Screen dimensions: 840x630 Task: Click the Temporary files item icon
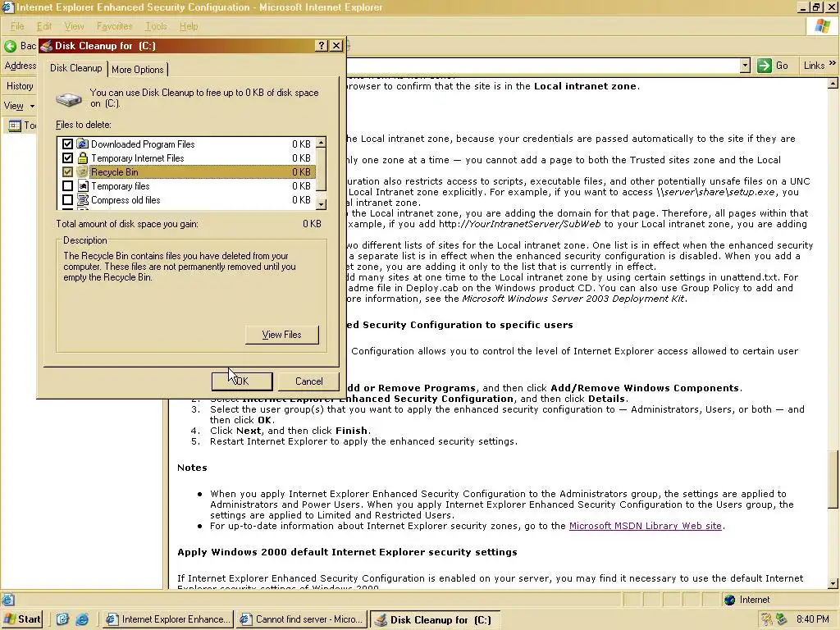point(83,186)
